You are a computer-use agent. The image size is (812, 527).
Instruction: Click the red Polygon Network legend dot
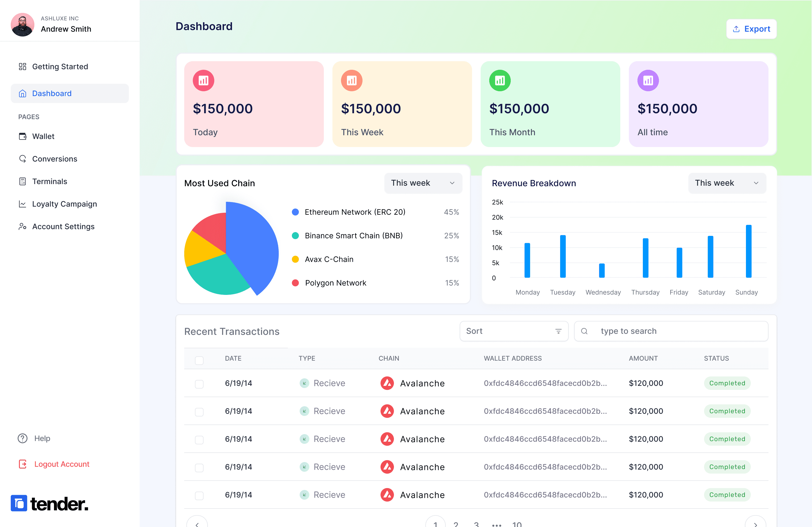click(x=295, y=283)
